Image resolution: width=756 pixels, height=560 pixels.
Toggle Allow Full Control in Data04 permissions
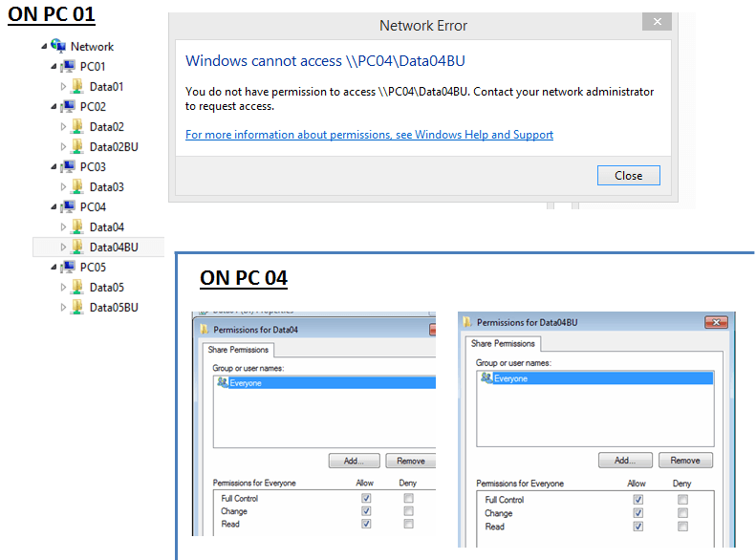click(x=366, y=498)
